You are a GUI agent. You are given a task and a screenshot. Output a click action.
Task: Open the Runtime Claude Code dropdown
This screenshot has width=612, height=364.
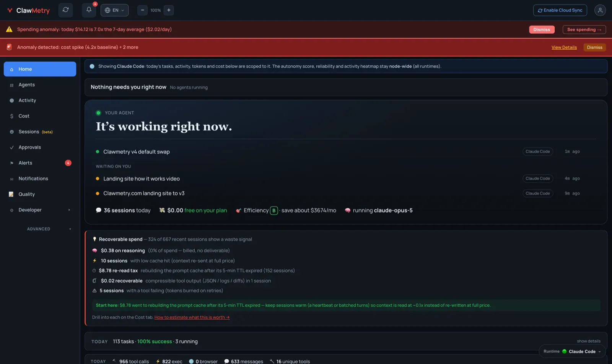click(x=572, y=352)
